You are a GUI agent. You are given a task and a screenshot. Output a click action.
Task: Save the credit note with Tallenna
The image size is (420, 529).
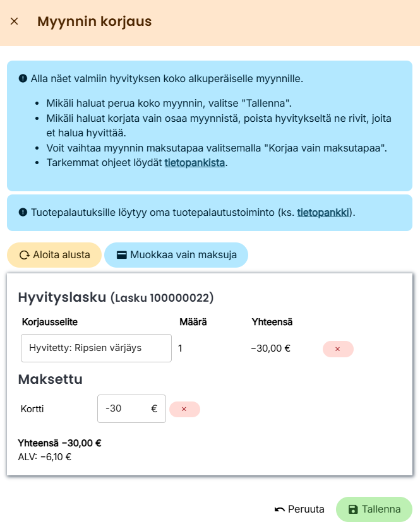pos(374,509)
